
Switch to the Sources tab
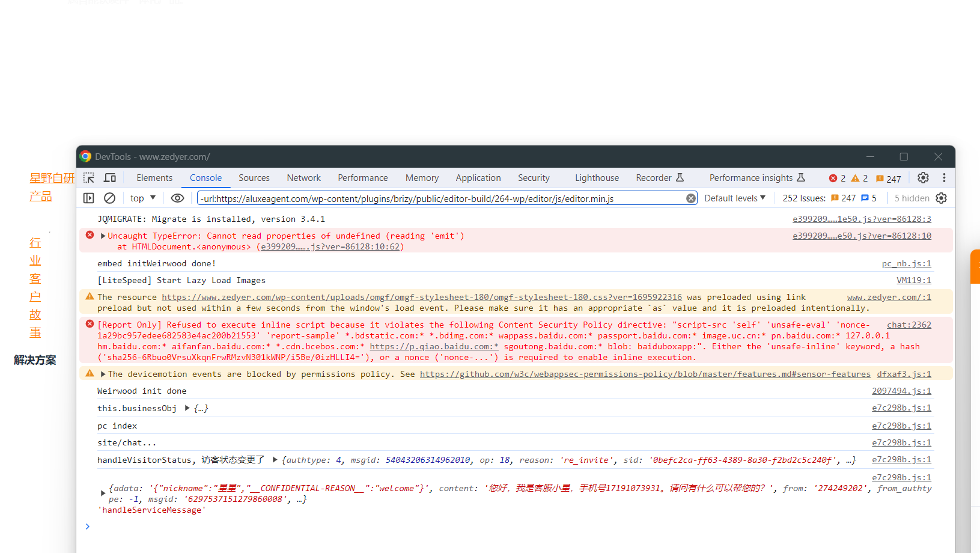coord(254,178)
